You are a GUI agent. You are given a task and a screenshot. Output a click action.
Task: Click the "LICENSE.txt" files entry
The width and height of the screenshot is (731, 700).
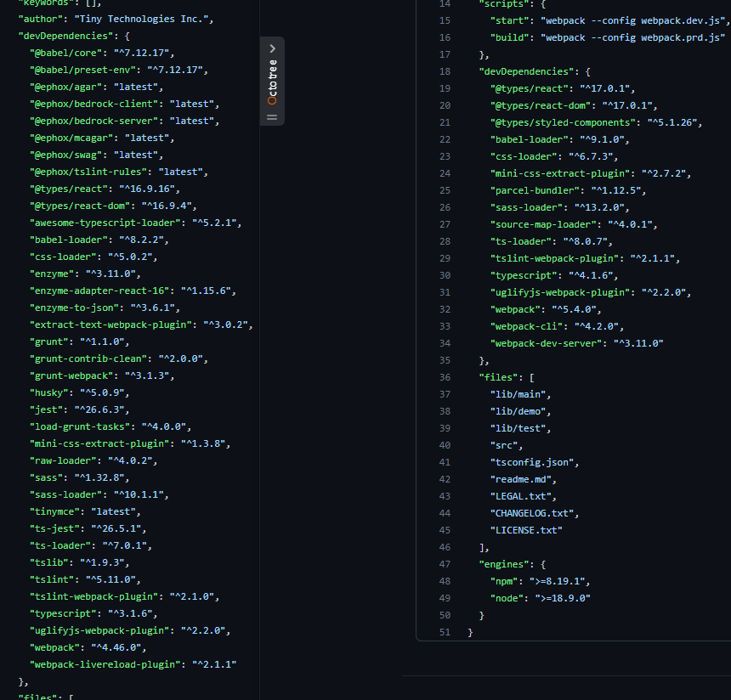point(526,530)
